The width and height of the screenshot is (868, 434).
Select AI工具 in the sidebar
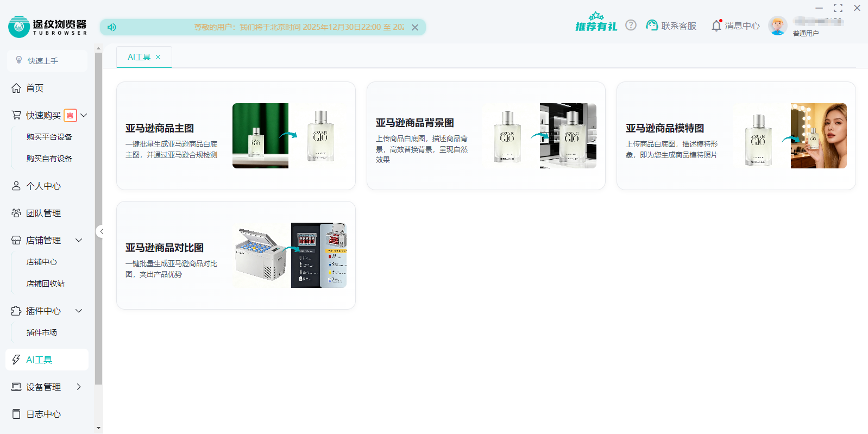[39, 360]
